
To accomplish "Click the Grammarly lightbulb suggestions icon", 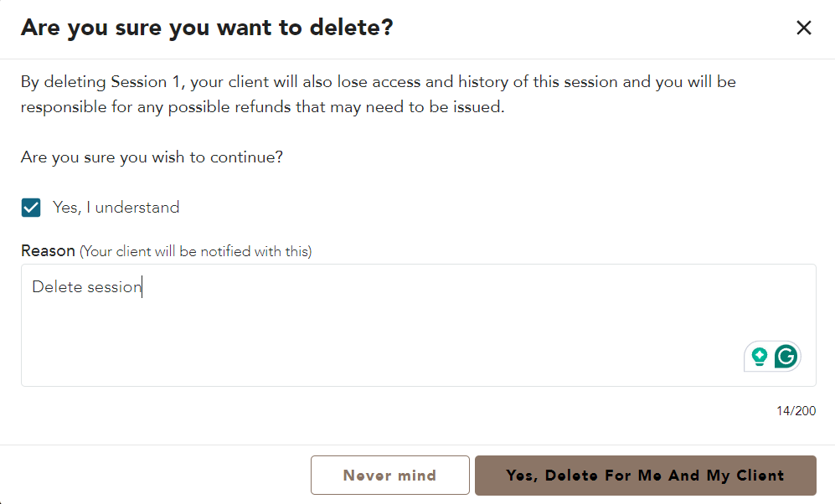I will point(760,357).
